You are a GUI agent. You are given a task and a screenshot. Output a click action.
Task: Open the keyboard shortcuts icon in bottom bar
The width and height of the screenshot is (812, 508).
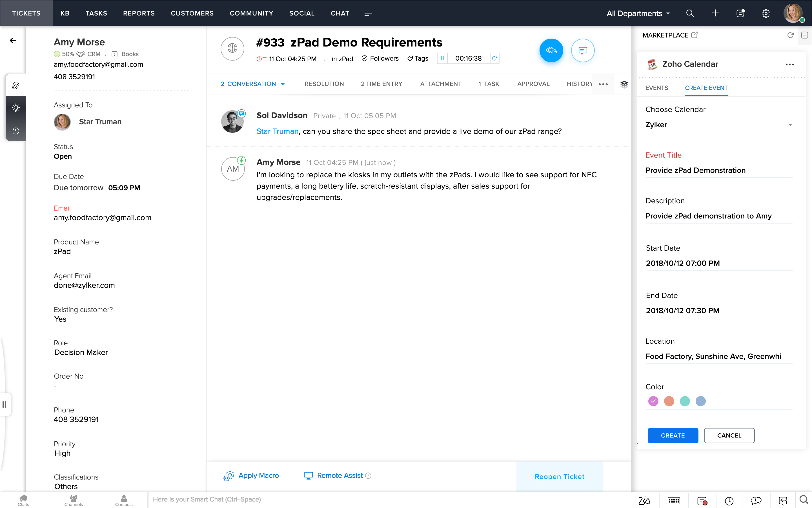tap(674, 501)
